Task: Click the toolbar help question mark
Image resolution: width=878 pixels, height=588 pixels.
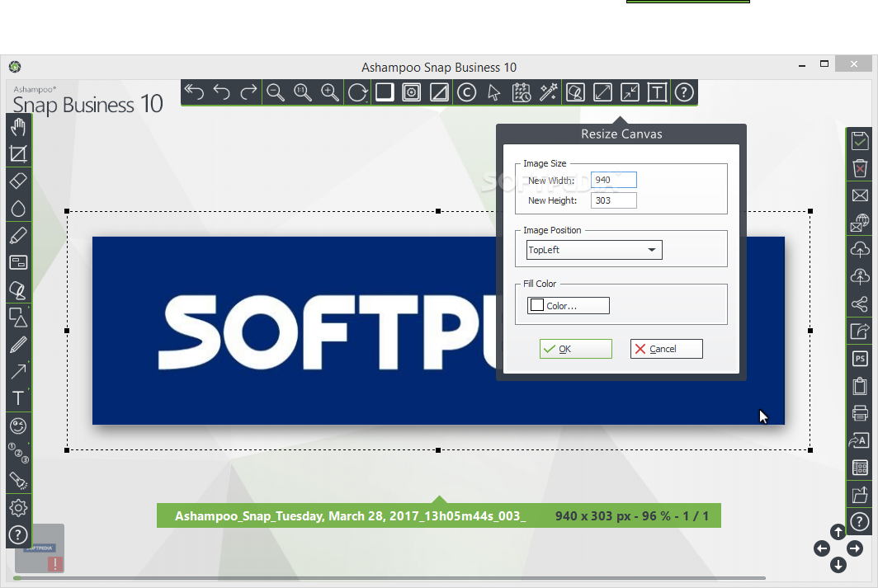Action: click(684, 92)
